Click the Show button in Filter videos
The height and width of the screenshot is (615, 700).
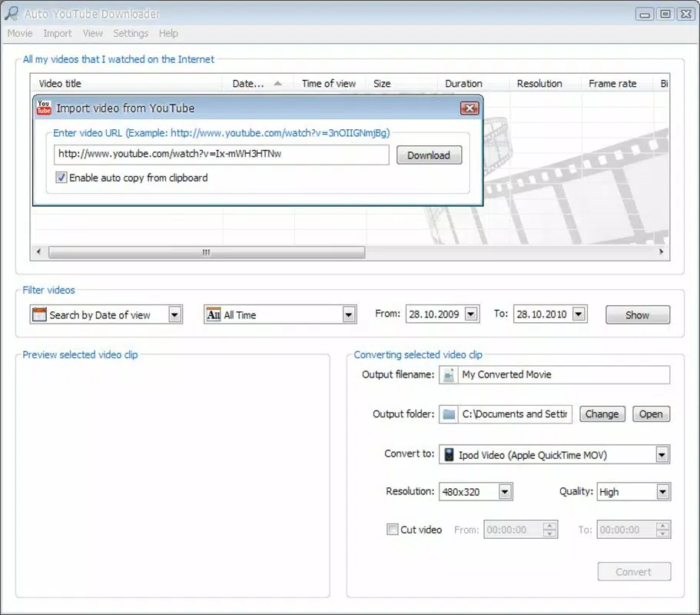(638, 315)
